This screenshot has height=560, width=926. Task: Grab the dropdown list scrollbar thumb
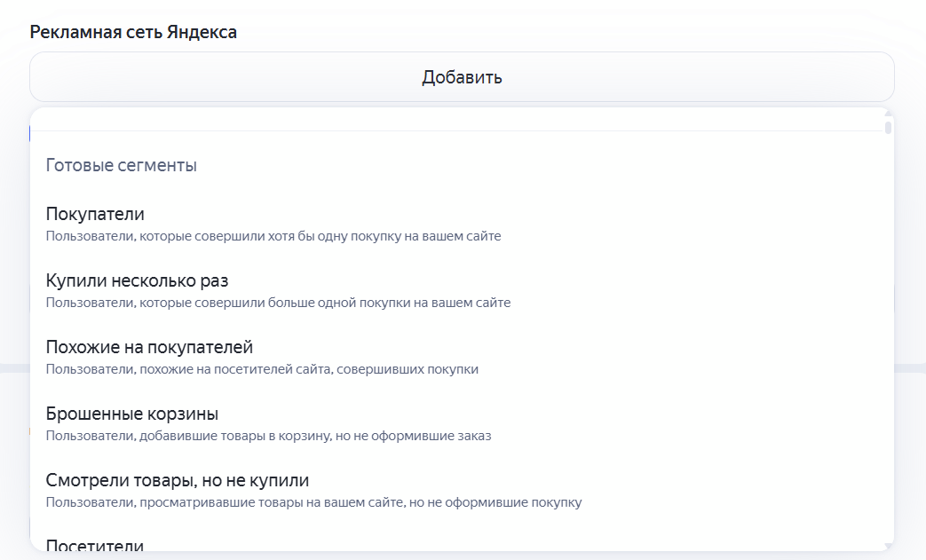pyautogui.click(x=888, y=127)
